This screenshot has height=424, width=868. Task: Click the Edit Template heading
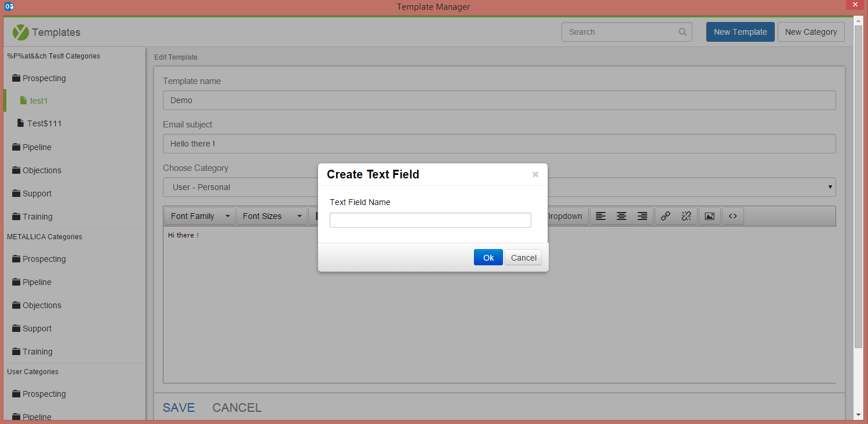176,57
